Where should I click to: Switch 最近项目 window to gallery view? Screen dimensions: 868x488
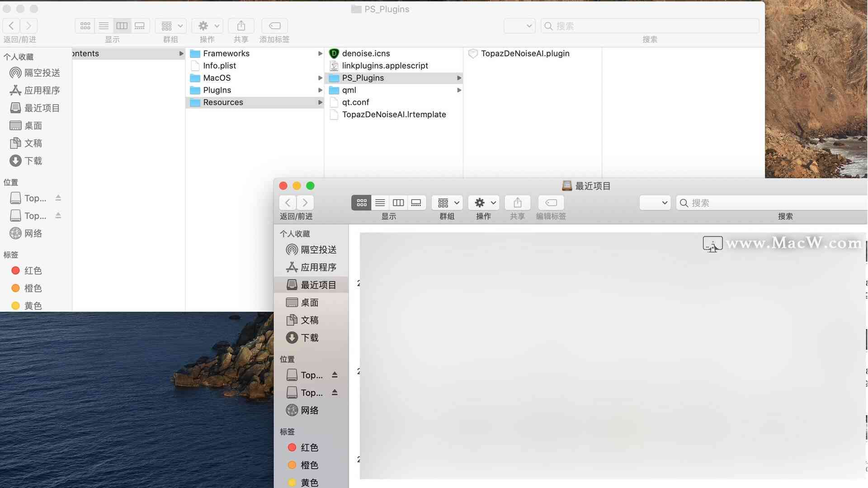[x=416, y=203]
